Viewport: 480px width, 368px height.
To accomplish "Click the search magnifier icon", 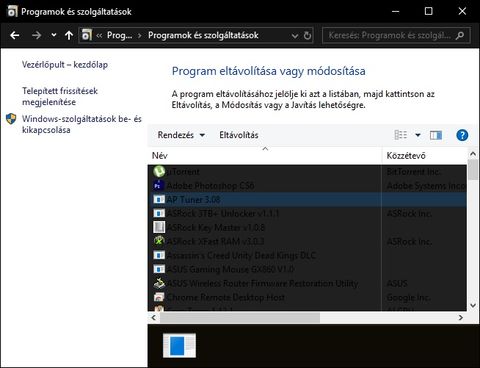I will [x=460, y=35].
